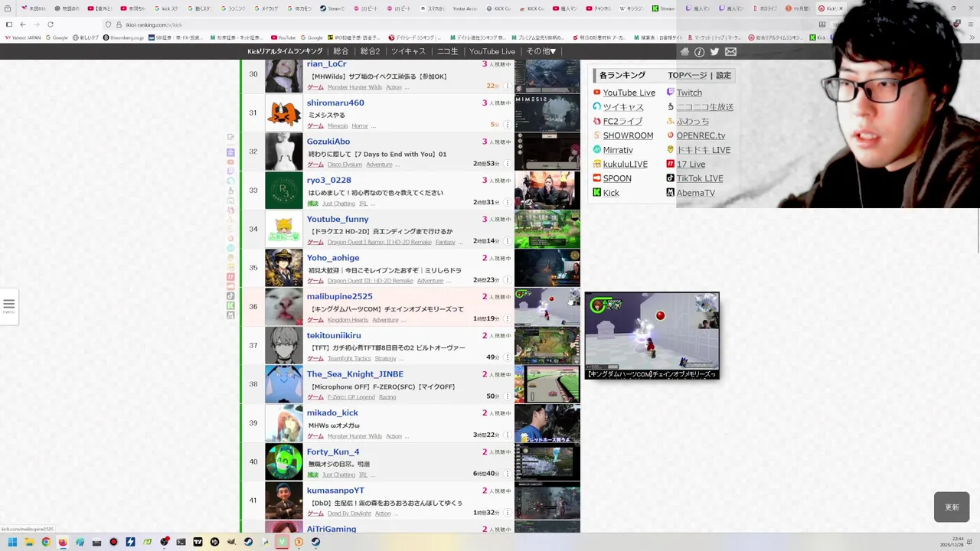Click the SPOON logo icon
Viewport: 980px width, 551px height.
point(596,178)
